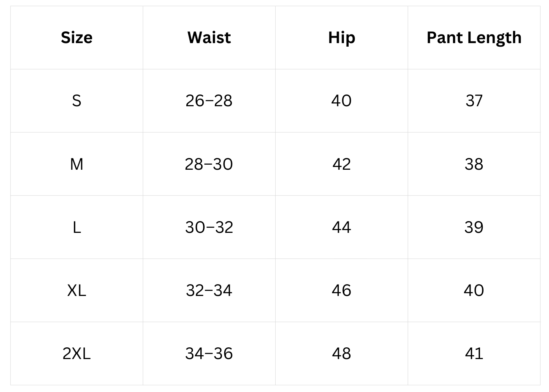
Task: Click the 30–32 waist value
Action: pos(209,227)
